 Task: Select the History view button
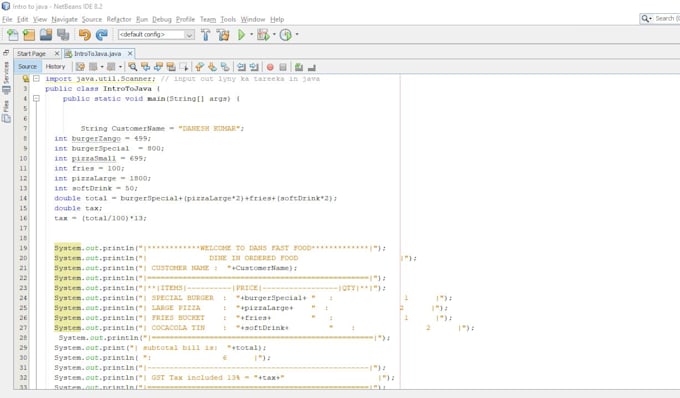coord(55,66)
